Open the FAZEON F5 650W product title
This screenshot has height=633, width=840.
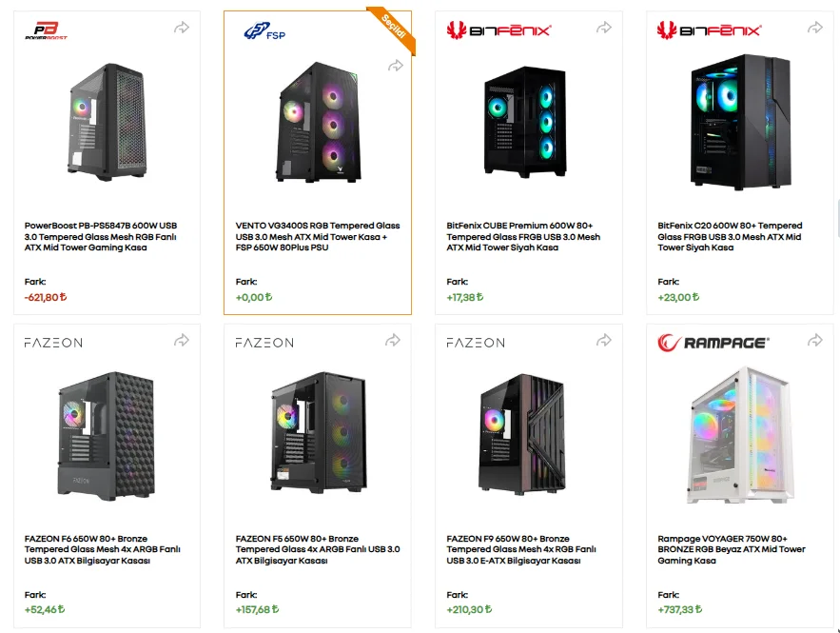[x=318, y=549]
